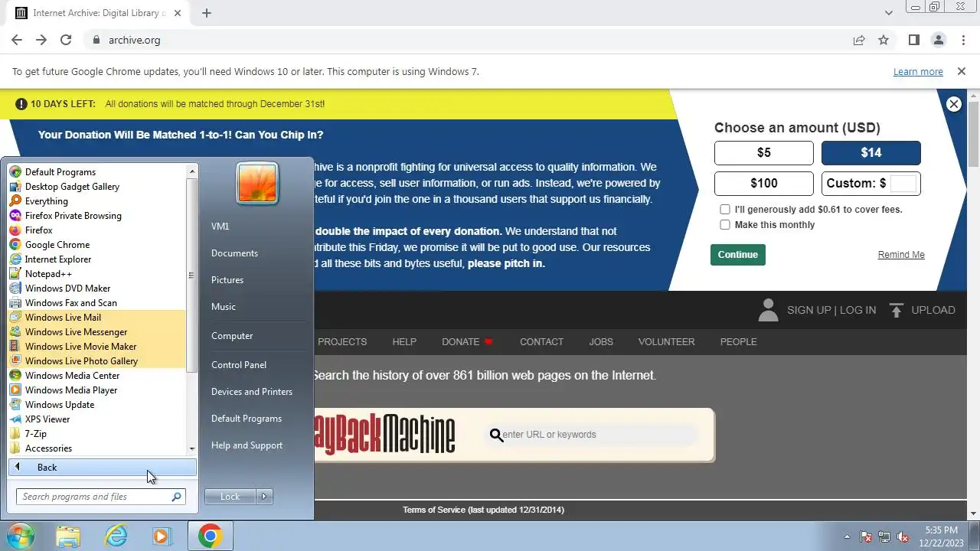This screenshot has width=980, height=551.
Task: Open the Chrome three-dot menu
Action: tap(962, 40)
